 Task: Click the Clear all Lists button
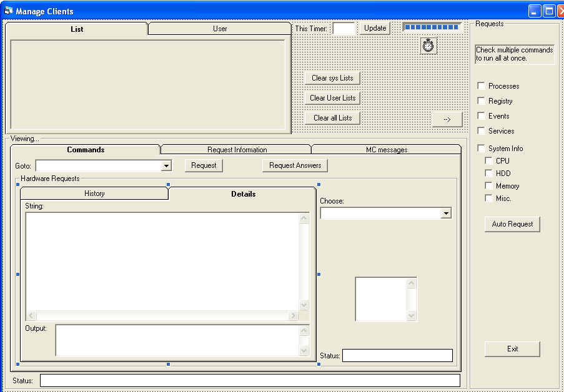point(332,118)
